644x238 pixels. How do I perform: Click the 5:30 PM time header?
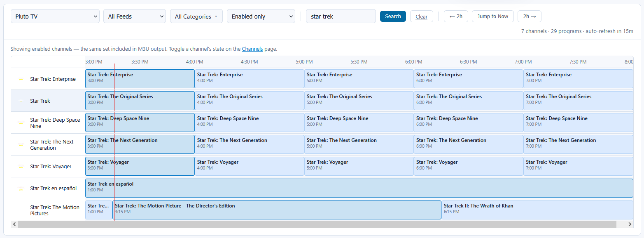pos(359,62)
